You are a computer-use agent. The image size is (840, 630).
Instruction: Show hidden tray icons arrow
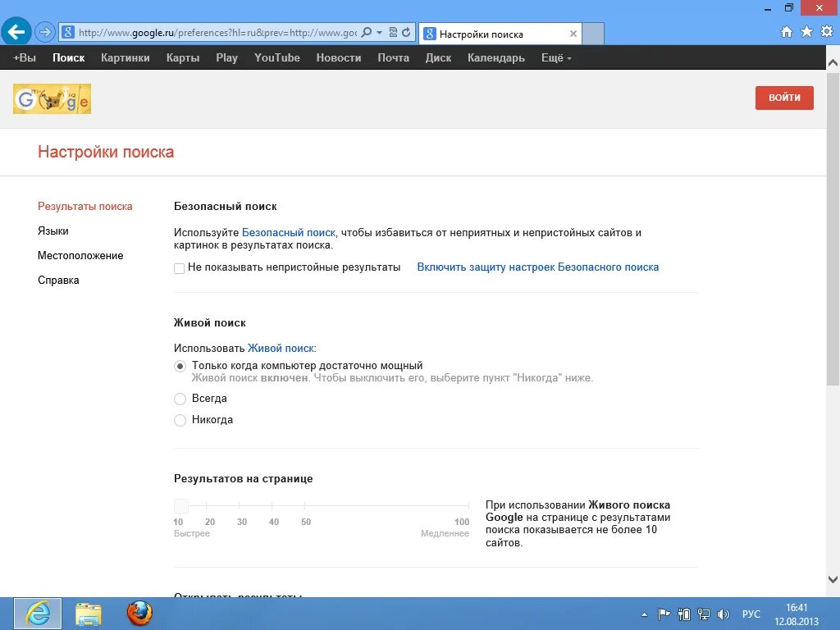(x=645, y=614)
